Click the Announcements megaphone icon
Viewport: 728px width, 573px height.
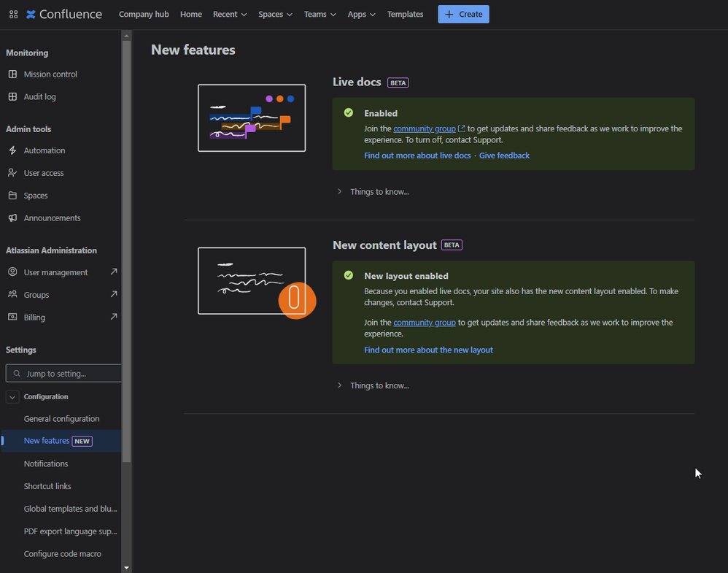coord(12,218)
